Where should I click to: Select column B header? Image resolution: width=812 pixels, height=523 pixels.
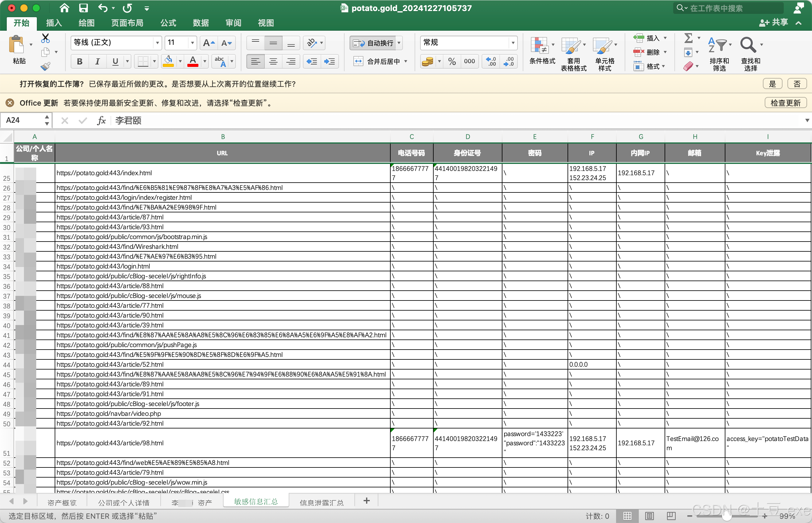click(223, 137)
